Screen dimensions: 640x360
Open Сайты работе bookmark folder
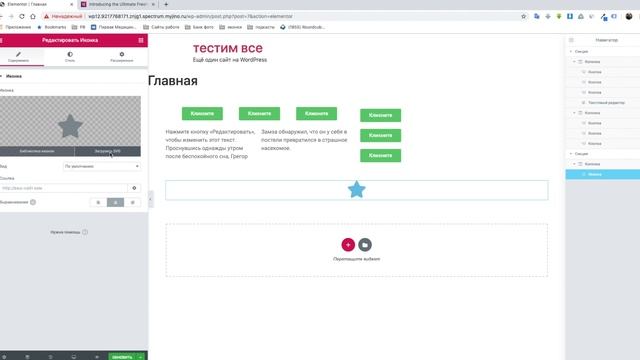[x=161, y=27]
